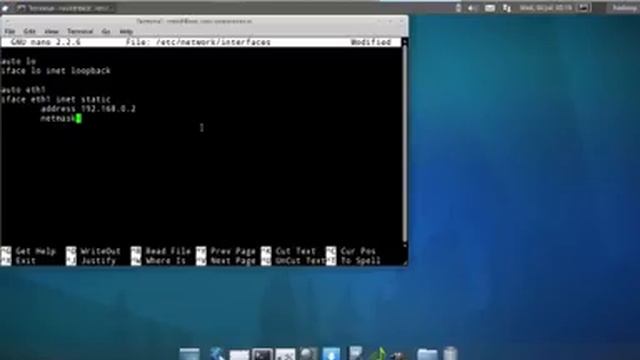Viewport: 640px width, 360px height.
Task: Click the 'Exit' shortcut label in nano
Action: [25, 260]
